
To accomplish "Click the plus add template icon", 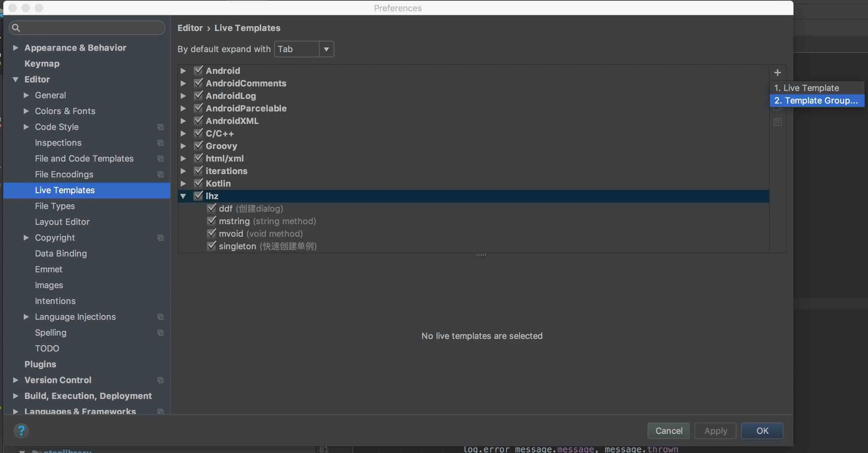I will click(777, 73).
